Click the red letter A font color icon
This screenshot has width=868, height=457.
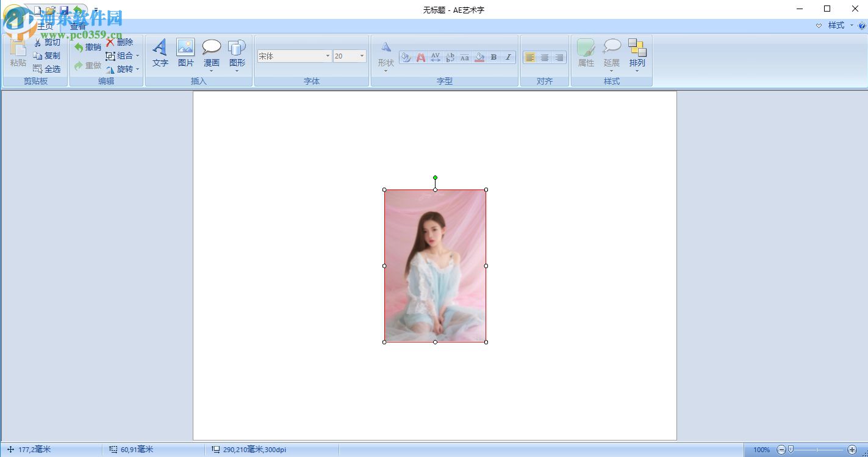420,57
